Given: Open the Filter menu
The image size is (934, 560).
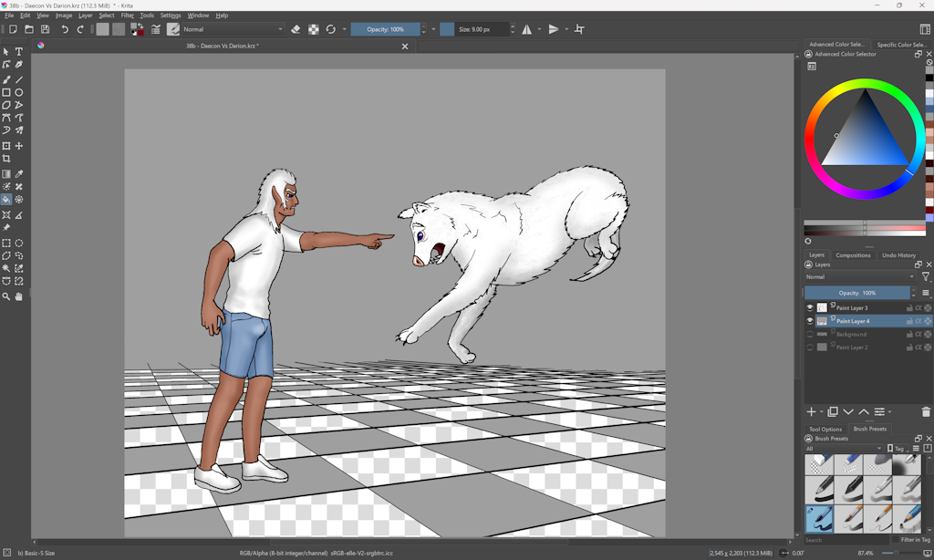Looking at the screenshot, I should pos(128,16).
